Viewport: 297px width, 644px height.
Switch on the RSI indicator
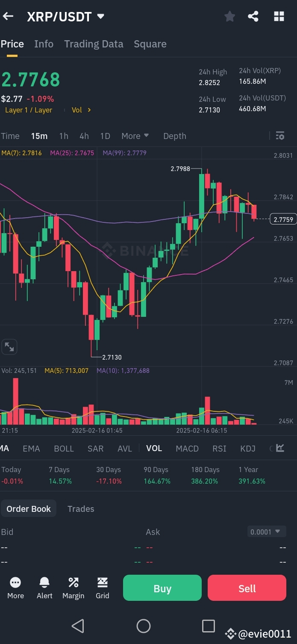pyautogui.click(x=219, y=448)
